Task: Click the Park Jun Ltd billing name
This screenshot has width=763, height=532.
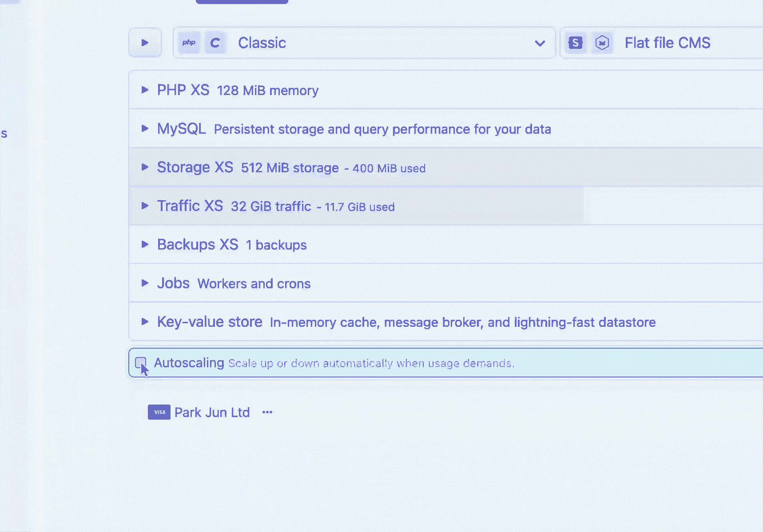Action: (212, 412)
